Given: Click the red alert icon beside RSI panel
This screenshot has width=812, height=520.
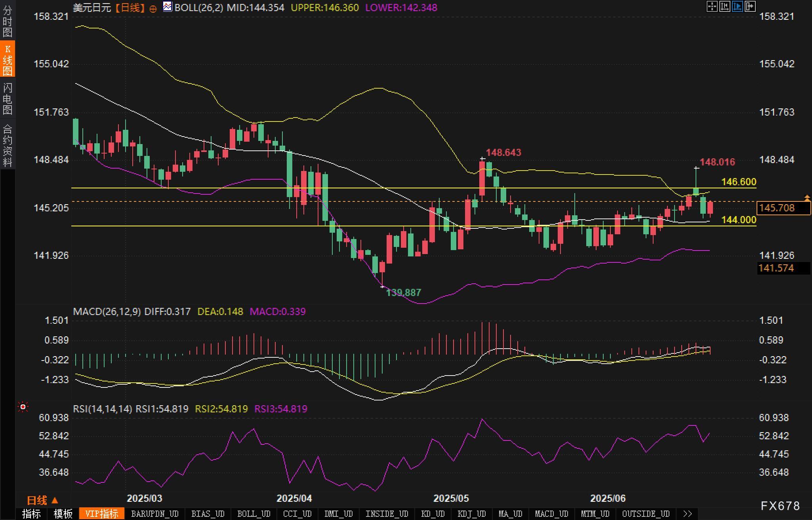Looking at the screenshot, I should pyautogui.click(x=23, y=407).
